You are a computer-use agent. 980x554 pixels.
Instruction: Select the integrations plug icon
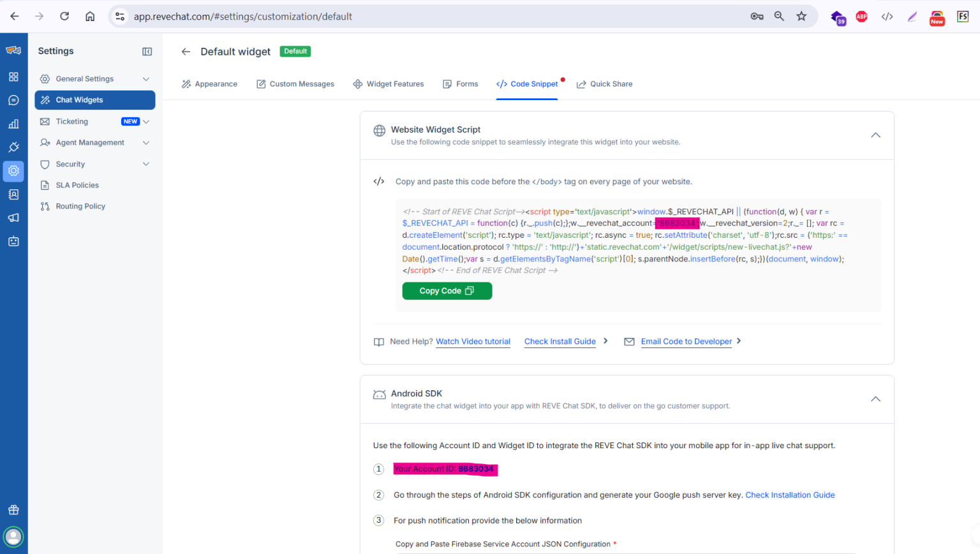(13, 147)
